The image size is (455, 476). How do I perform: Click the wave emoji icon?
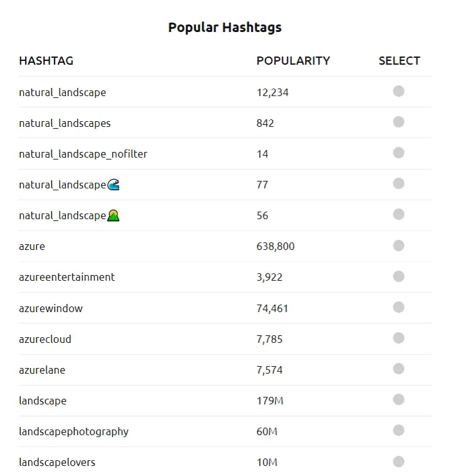(114, 185)
